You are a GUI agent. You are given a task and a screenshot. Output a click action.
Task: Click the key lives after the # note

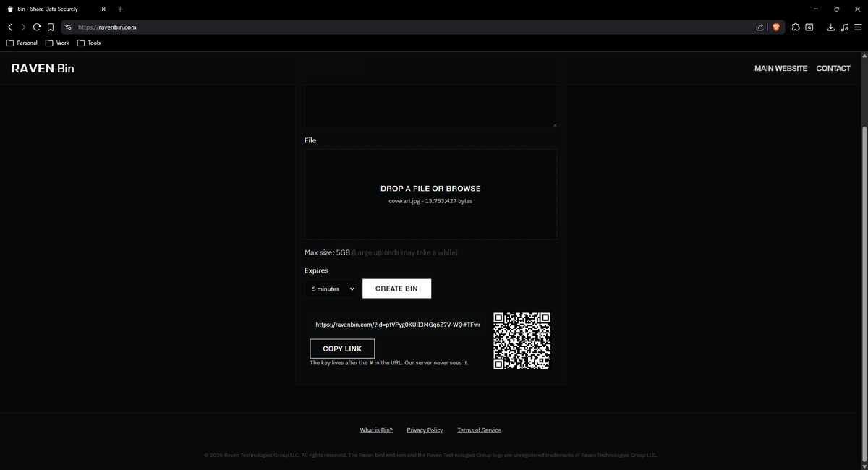[389, 362]
